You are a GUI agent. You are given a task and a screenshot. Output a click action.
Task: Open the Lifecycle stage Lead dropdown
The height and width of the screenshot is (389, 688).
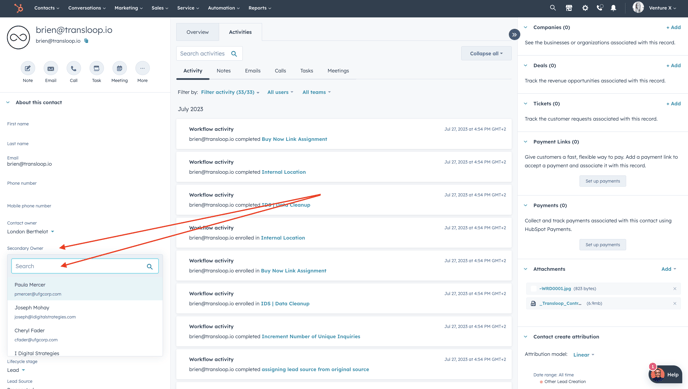click(x=16, y=370)
